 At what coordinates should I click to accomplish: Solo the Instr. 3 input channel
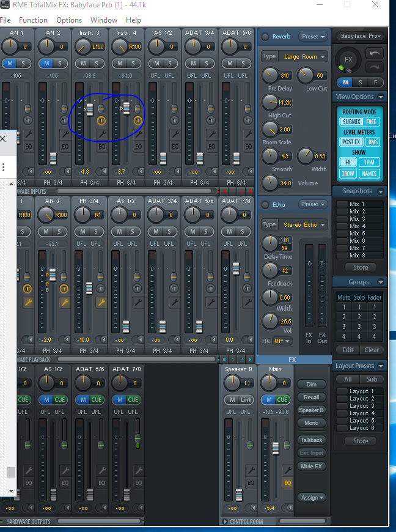click(97, 64)
